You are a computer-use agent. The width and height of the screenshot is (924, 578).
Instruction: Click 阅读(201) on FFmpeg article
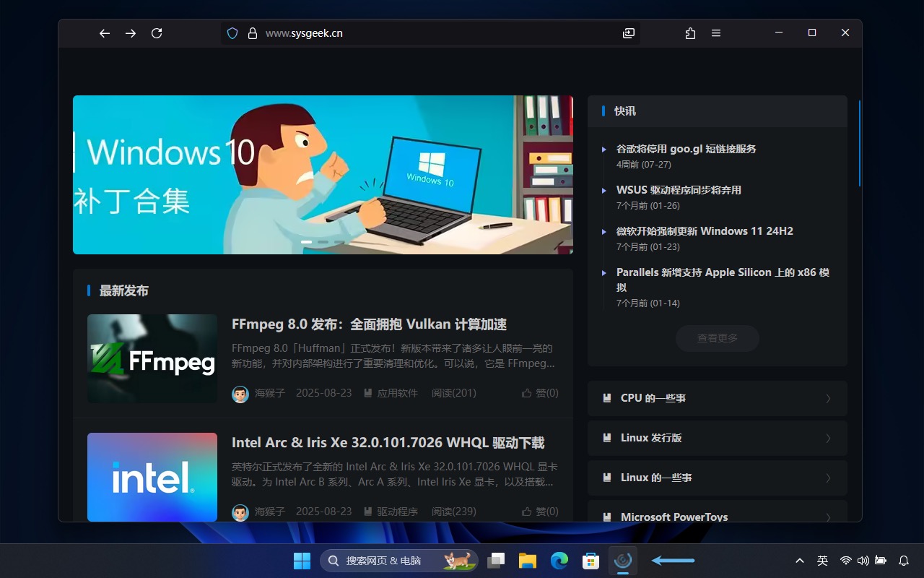454,393
